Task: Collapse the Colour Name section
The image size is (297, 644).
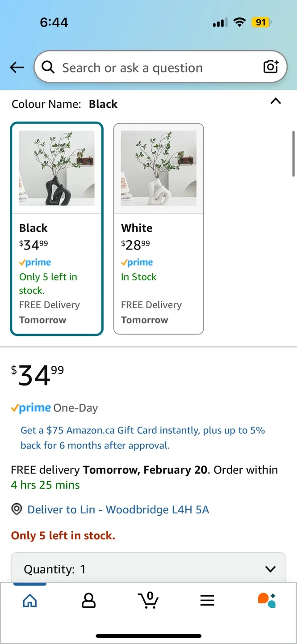Action: coord(276,102)
